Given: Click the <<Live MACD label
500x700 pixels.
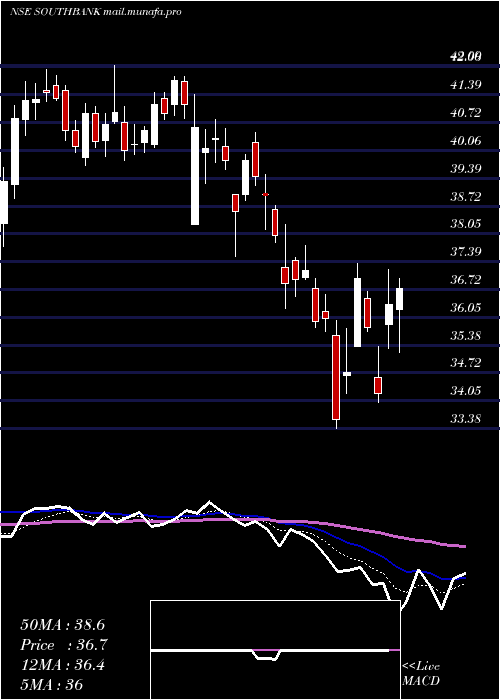Looking at the screenshot, I should click(421, 674).
